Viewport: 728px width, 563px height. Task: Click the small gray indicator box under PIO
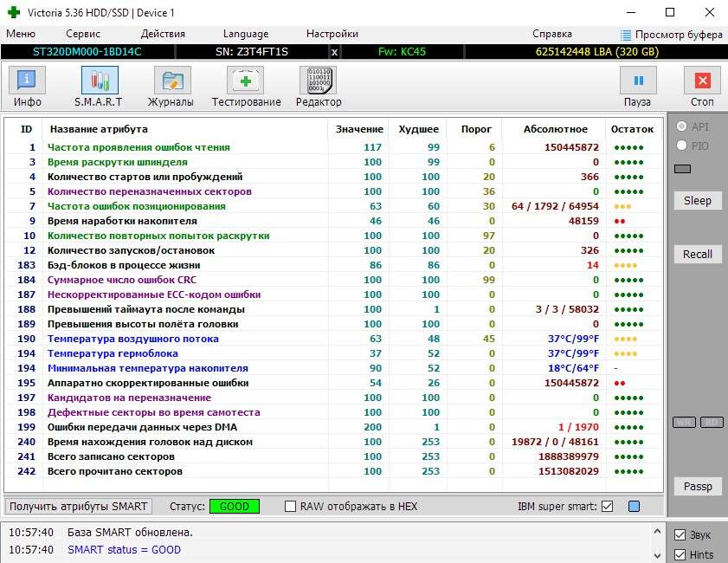tap(682, 169)
